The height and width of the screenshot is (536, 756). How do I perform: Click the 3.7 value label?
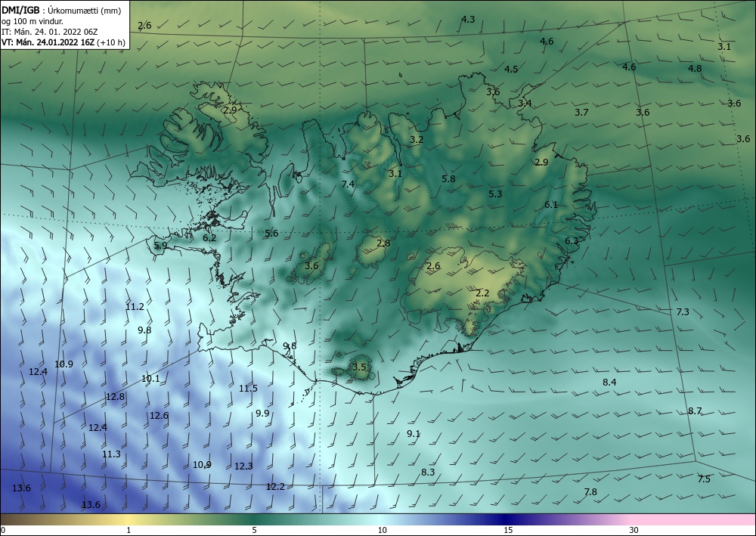[x=582, y=113]
